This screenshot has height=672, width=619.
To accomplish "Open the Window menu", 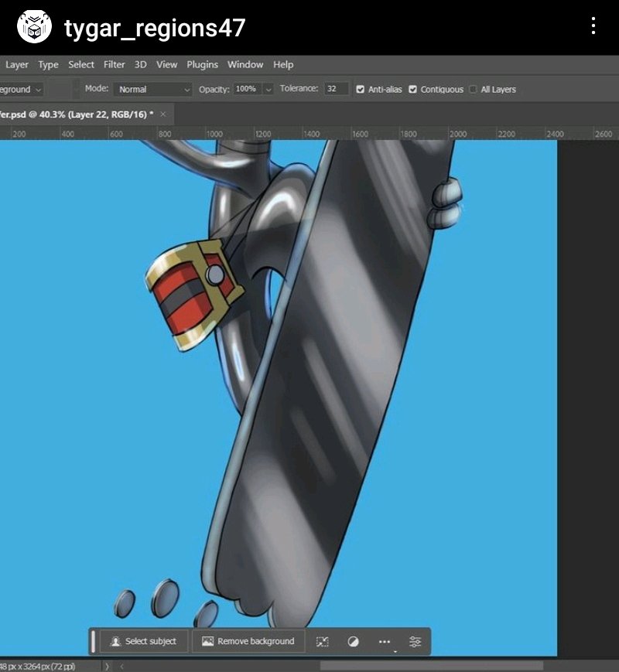I will [245, 65].
